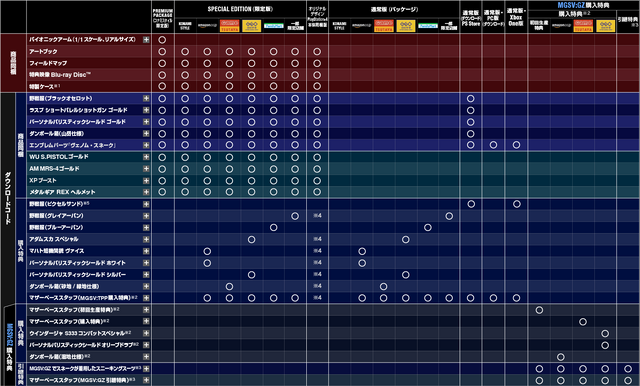Expand the ダンボール箱(山岳仕様) row
The height and width of the screenshot is (386, 640).
[x=146, y=133]
